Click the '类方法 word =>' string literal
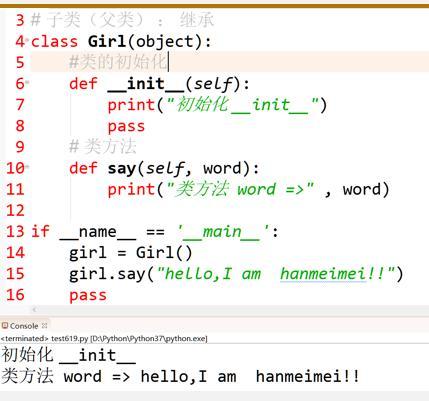This screenshot has height=401, width=429. pos(240,189)
